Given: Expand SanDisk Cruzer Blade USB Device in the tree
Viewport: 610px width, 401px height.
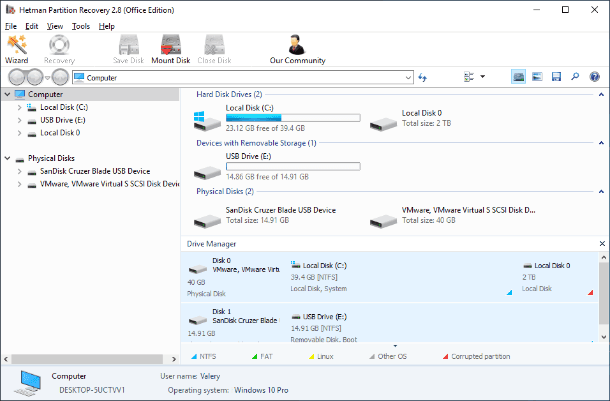Looking at the screenshot, I should click(x=19, y=171).
